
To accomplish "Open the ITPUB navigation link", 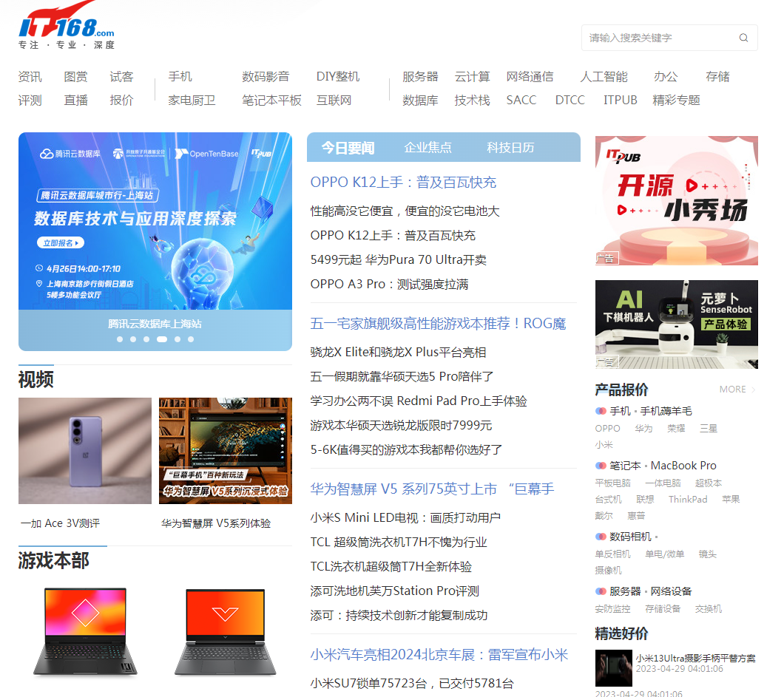I will coord(620,101).
